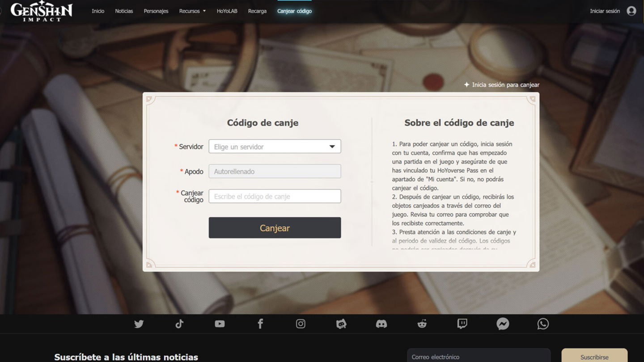Visit the Twitch channel icon
The image size is (644, 362).
pos(462,324)
